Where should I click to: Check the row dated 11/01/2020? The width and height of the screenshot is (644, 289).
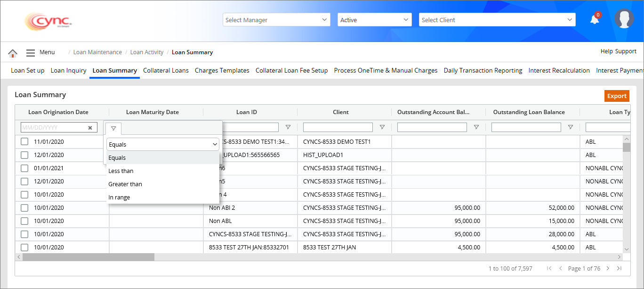24,141
